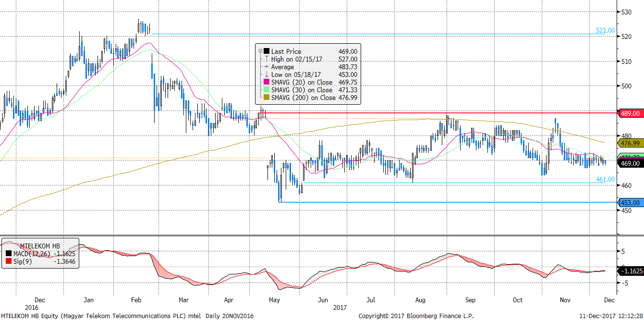Click the 500 tick on price axis
The width and height of the screenshot is (644, 320).
click(627, 86)
